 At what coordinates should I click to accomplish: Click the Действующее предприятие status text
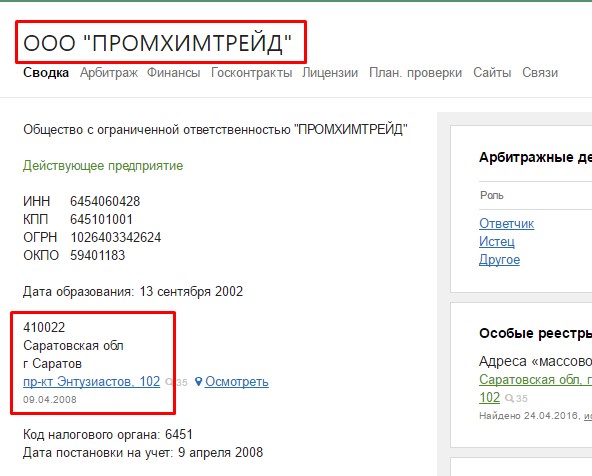click(x=103, y=165)
